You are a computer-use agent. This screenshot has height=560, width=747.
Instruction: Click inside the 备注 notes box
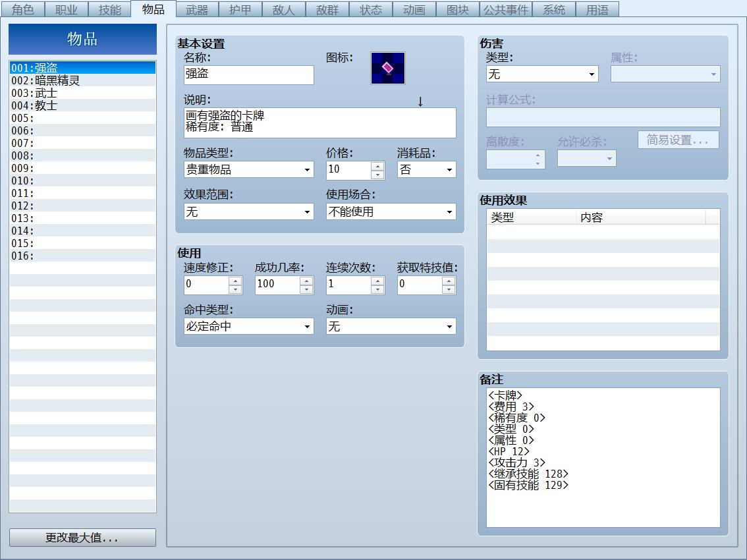point(603,457)
